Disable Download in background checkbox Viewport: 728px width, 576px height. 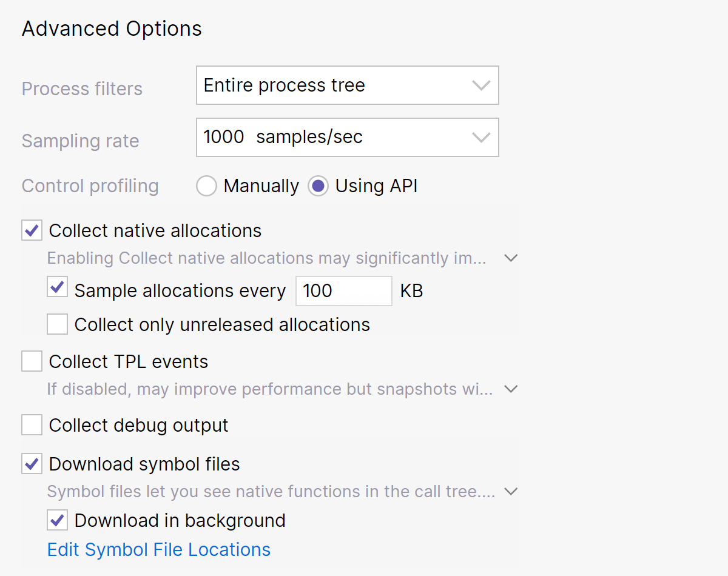(58, 520)
